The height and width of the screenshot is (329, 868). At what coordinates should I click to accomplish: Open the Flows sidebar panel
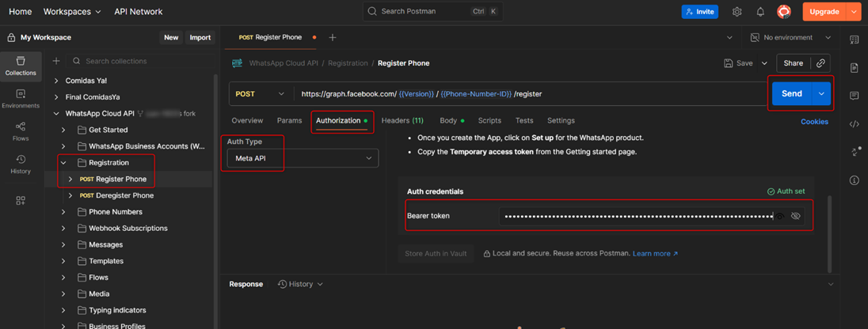21,131
